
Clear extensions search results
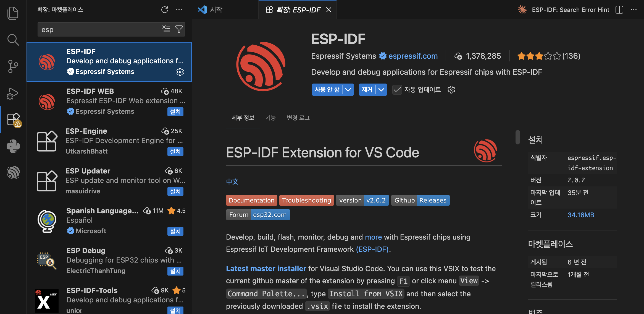(x=166, y=29)
